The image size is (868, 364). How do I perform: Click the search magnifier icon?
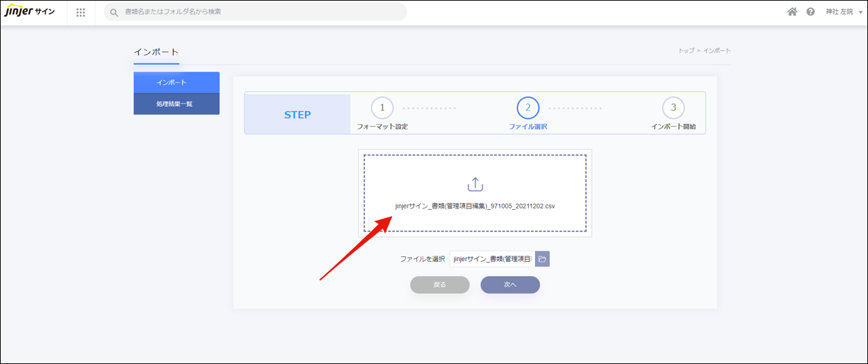114,12
